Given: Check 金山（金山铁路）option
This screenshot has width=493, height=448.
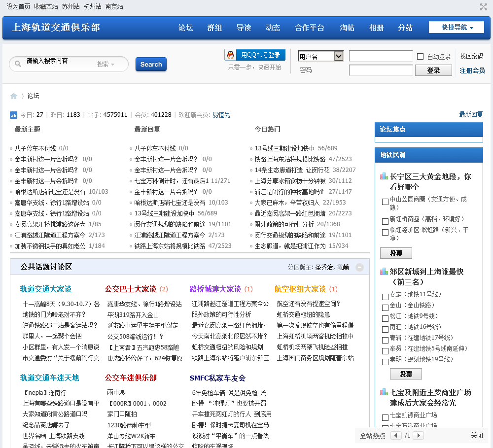Looking at the screenshot, I should point(385,308).
